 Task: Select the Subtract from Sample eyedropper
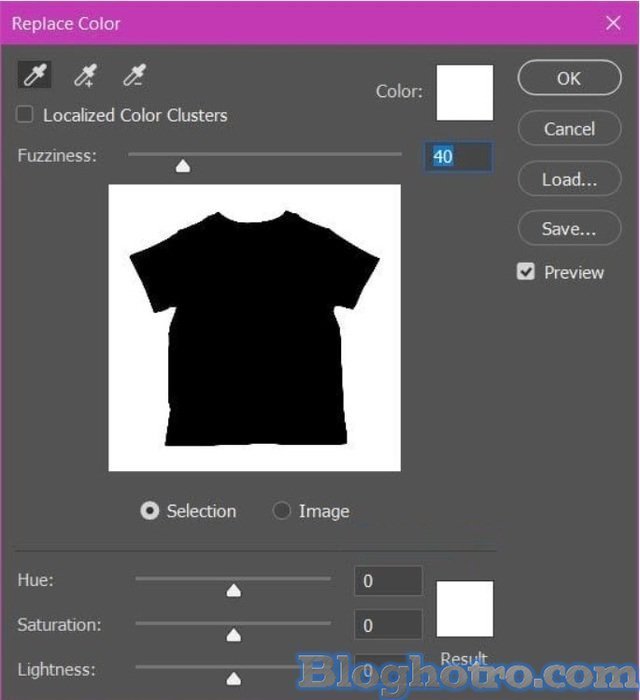pos(135,75)
